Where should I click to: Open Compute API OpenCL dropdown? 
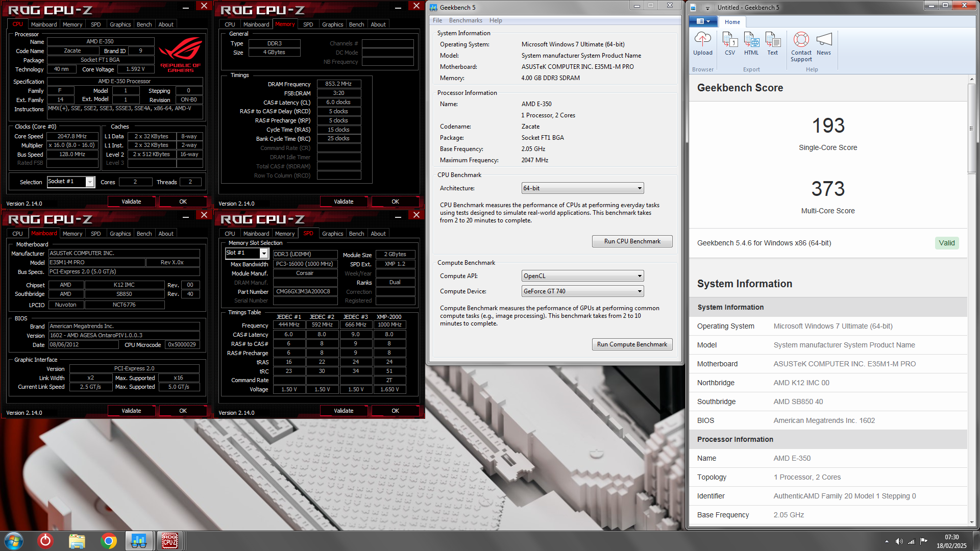(582, 276)
